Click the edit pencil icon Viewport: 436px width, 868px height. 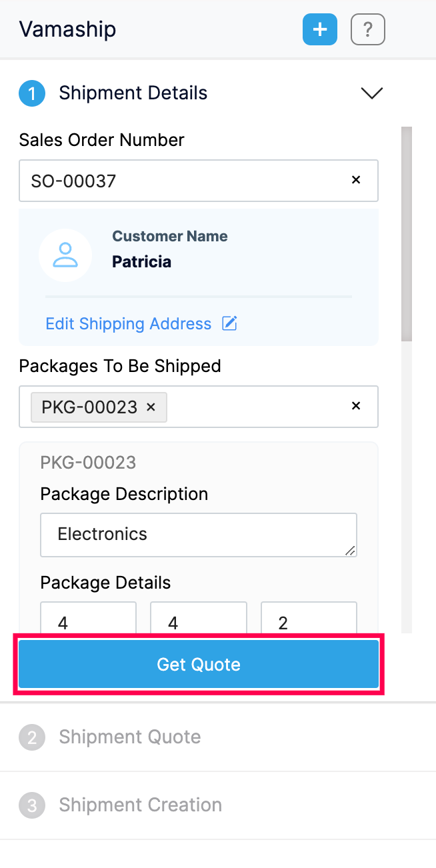coord(229,324)
